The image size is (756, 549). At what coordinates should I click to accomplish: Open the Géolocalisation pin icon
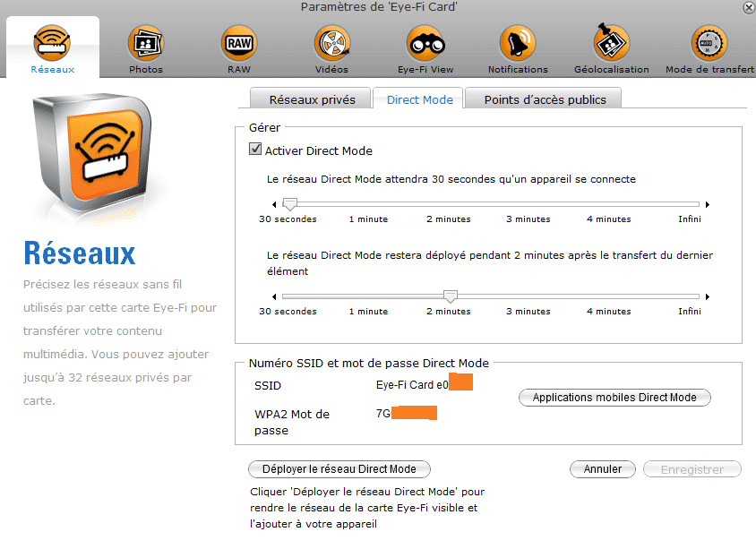tap(611, 42)
